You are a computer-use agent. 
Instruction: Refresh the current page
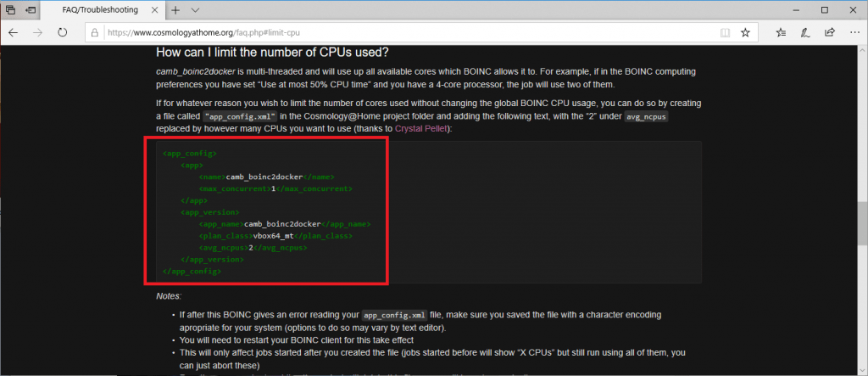pyautogui.click(x=62, y=32)
